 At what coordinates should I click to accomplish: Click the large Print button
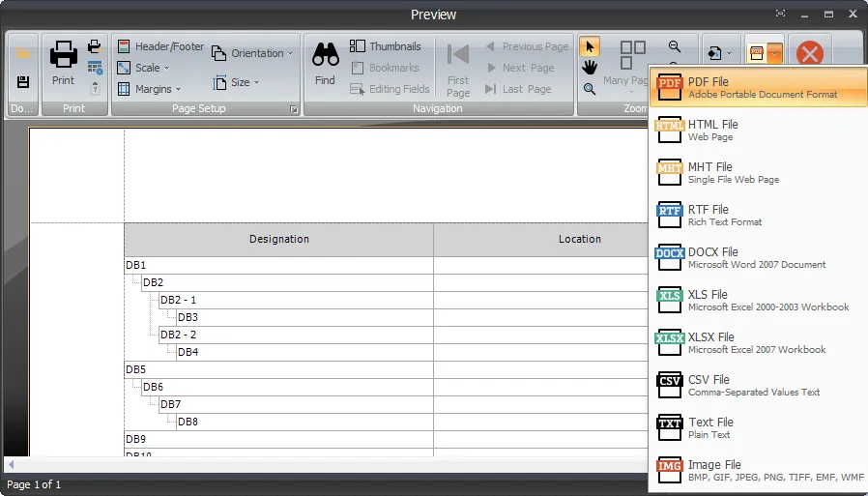[x=63, y=63]
